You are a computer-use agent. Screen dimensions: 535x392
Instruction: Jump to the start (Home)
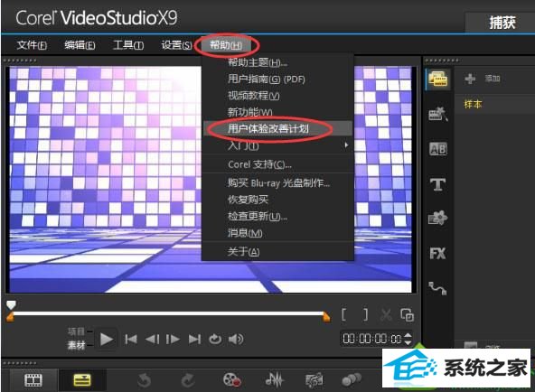[131, 340]
